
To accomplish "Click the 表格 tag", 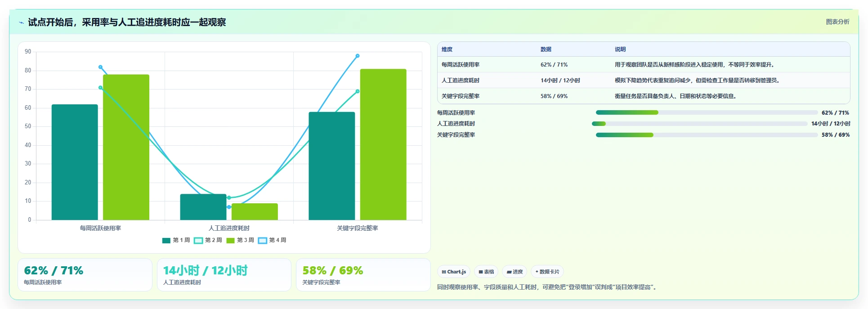I will (x=486, y=272).
